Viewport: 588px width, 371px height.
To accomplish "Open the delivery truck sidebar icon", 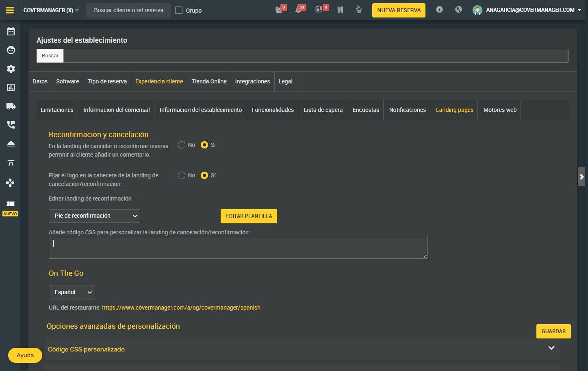I will point(11,106).
